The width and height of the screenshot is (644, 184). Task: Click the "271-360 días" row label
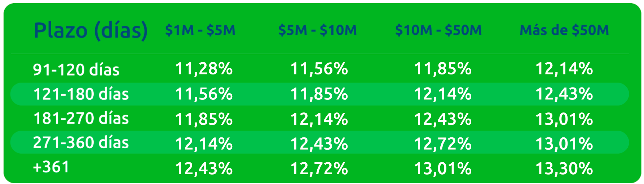point(81,143)
